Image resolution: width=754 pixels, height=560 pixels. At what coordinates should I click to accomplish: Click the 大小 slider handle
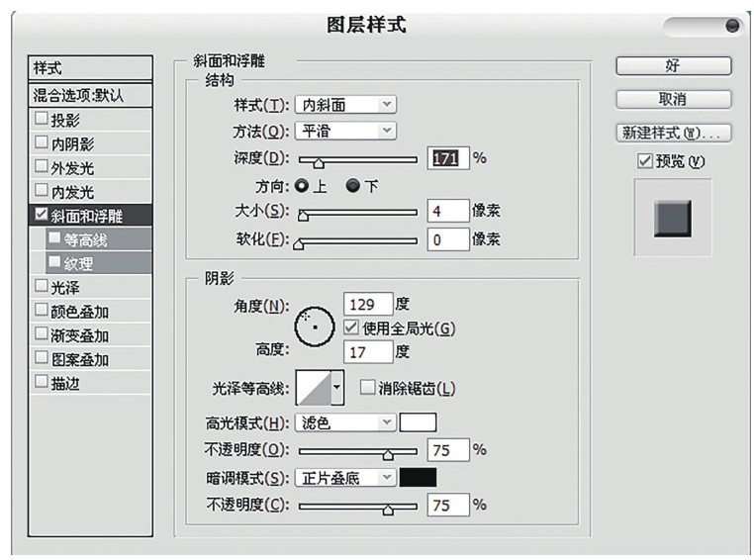point(303,216)
